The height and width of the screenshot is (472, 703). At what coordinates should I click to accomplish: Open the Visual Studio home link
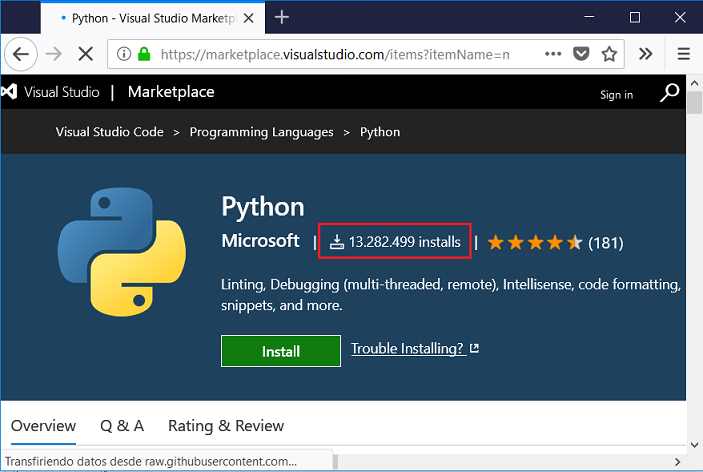coord(61,92)
